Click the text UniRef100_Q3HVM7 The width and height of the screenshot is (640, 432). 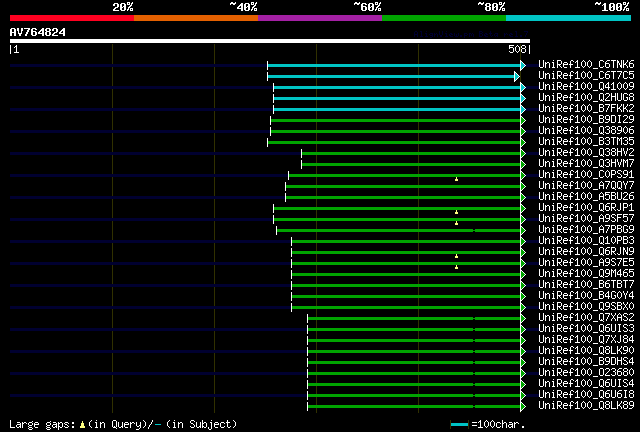pyautogui.click(x=586, y=164)
